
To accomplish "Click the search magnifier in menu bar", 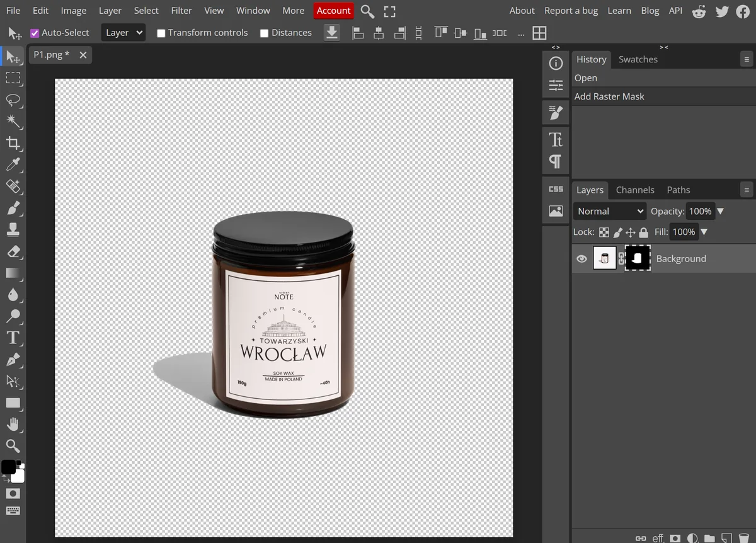I will coord(367,11).
